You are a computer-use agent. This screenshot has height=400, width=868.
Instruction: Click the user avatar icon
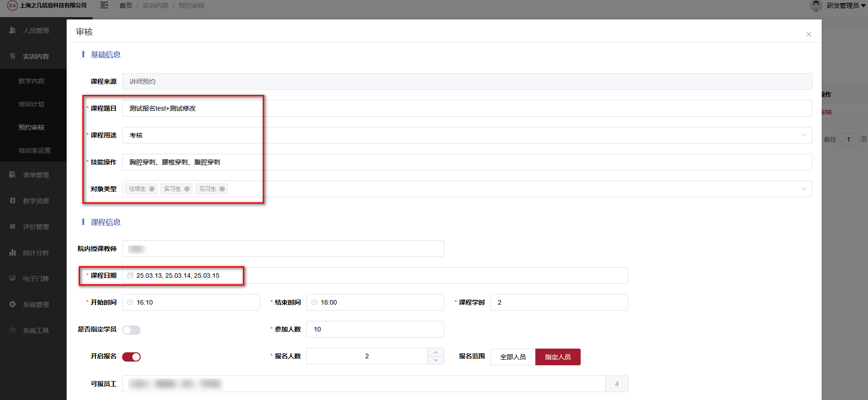[816, 6]
